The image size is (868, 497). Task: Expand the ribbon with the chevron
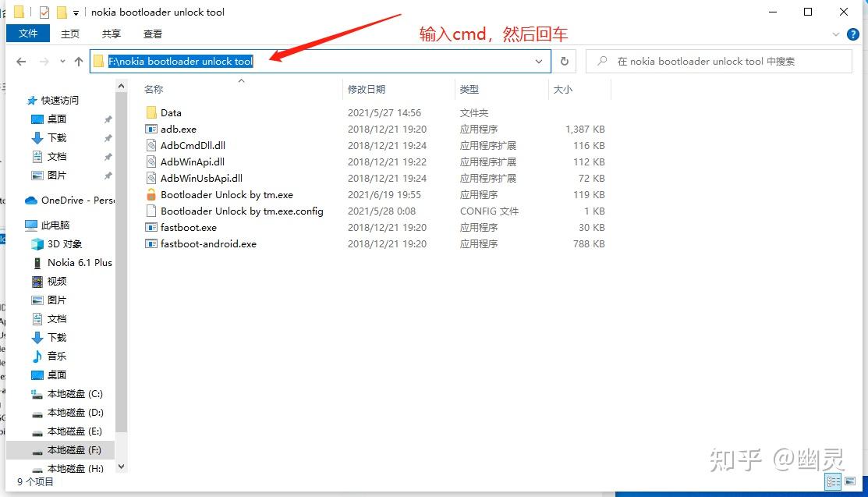click(835, 34)
